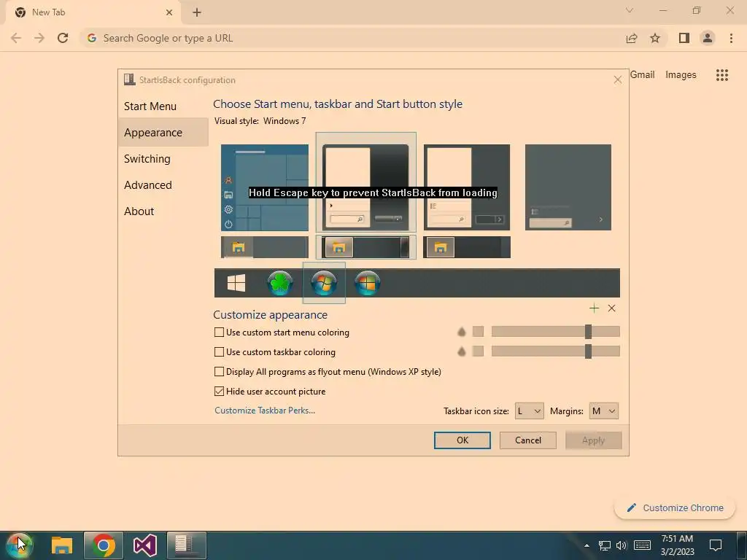The image size is (747, 560).
Task: Open the notification action center
Action: click(x=716, y=545)
